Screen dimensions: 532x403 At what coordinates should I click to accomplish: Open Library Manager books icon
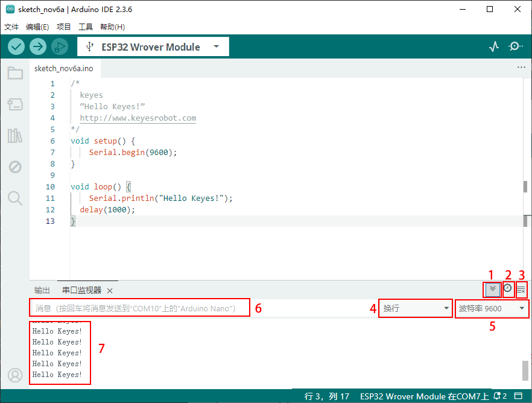point(15,136)
